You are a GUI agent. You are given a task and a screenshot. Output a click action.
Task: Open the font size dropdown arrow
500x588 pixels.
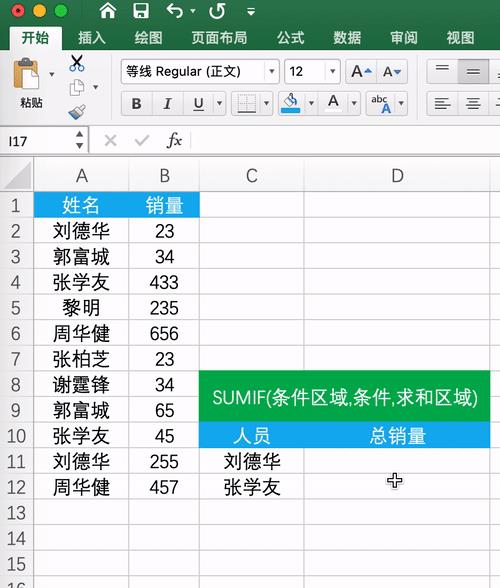tap(332, 71)
